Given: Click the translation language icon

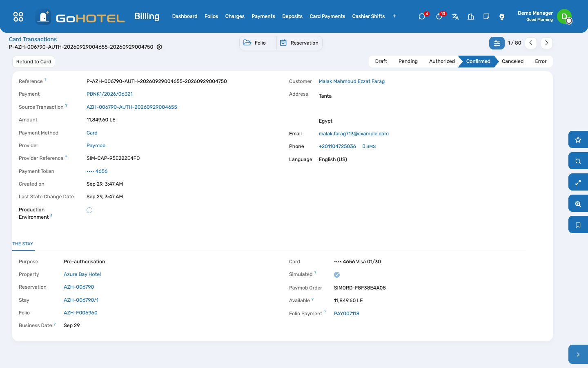Looking at the screenshot, I should [455, 16].
